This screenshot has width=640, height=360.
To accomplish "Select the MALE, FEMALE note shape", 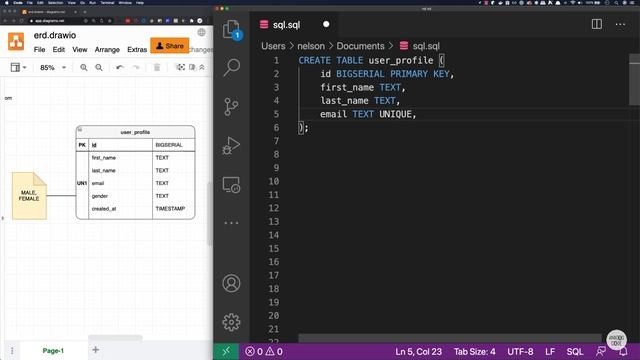I will coord(29,196).
